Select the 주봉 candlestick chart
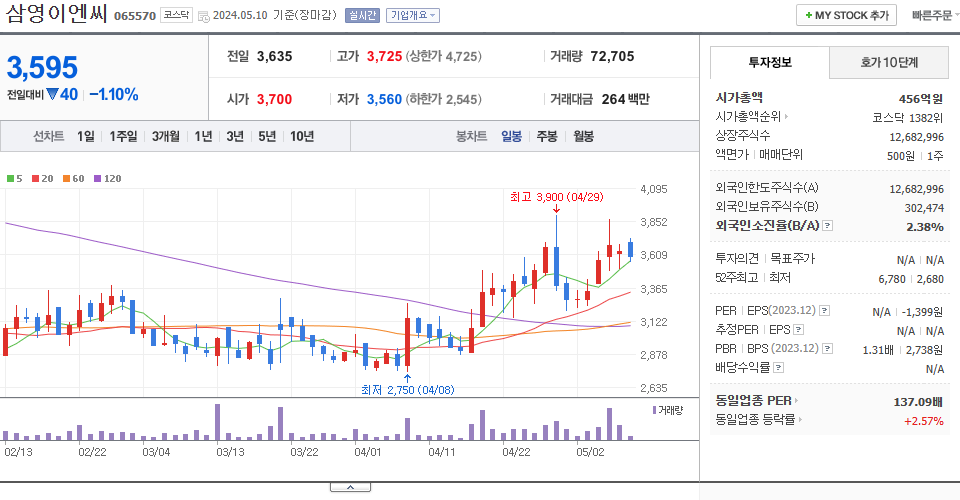The image size is (960, 500). [547, 136]
